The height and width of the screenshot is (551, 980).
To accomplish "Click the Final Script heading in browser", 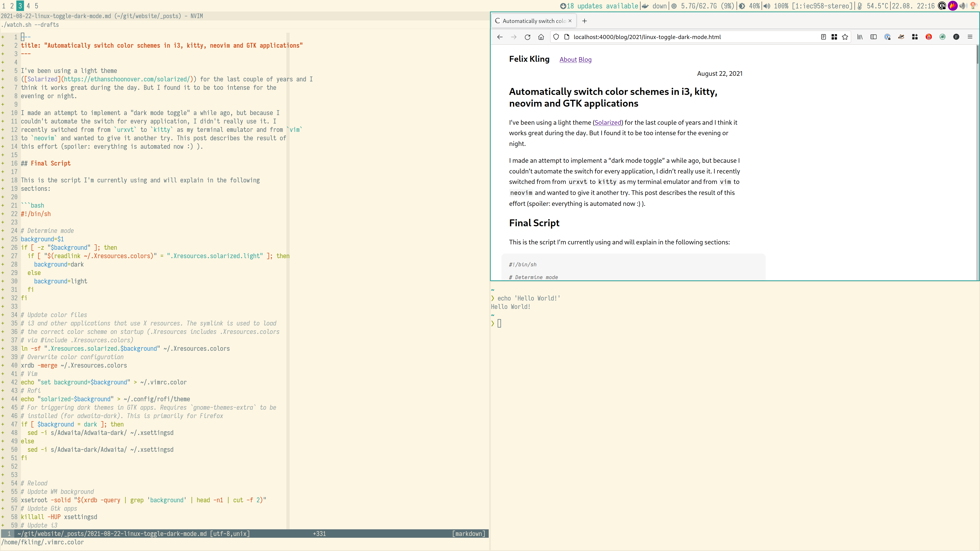I will [534, 223].
